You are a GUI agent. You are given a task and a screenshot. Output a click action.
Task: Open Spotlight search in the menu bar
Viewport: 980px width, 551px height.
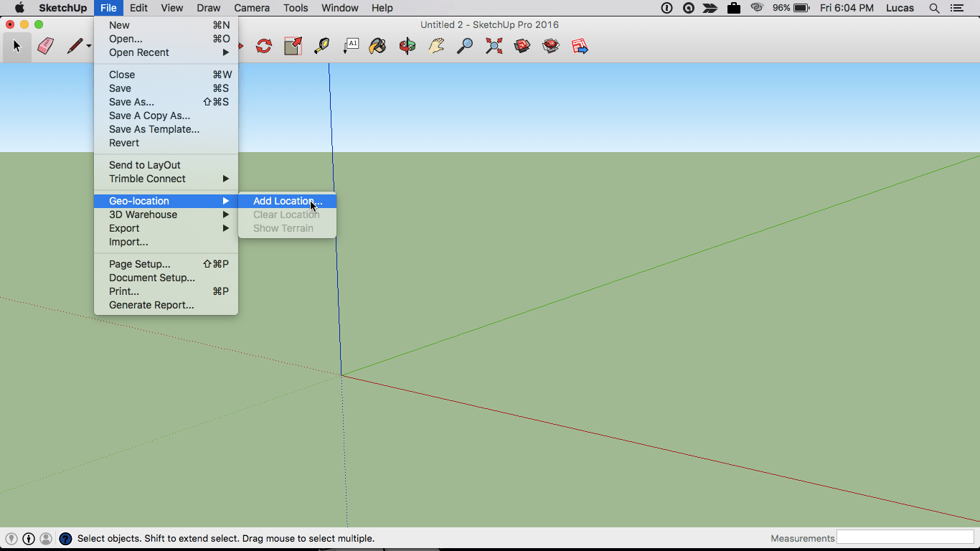934,8
